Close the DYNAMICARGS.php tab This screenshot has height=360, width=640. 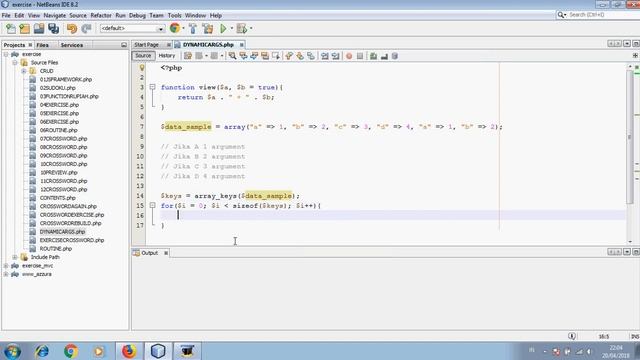click(242, 44)
